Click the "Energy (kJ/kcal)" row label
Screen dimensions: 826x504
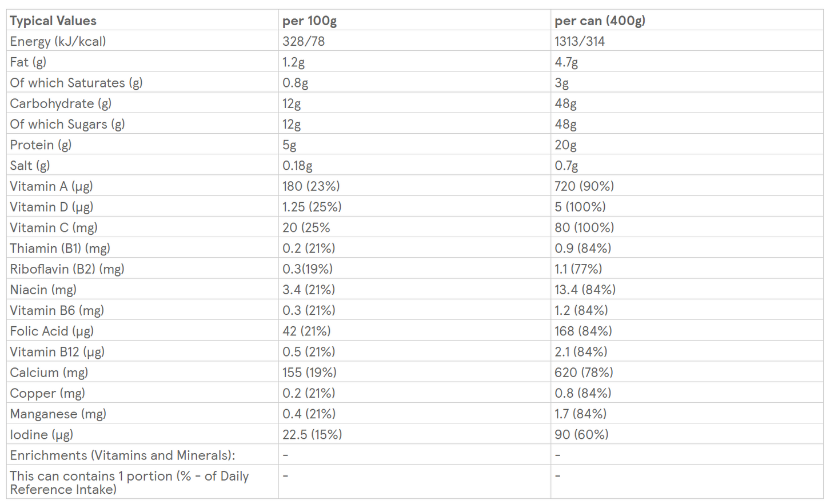[x=58, y=41]
